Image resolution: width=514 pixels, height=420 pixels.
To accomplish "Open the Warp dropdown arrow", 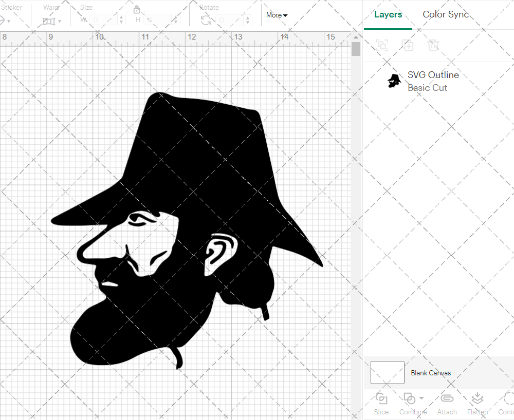I will (x=60, y=22).
